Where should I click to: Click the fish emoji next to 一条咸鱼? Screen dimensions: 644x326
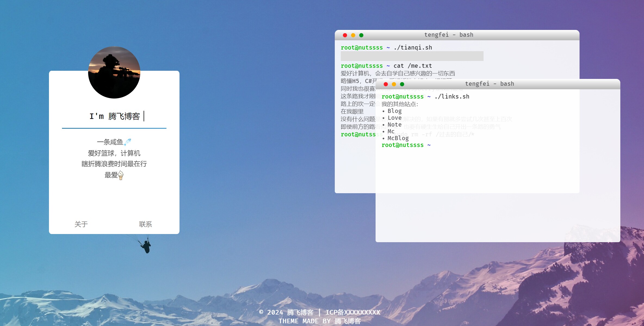point(127,142)
